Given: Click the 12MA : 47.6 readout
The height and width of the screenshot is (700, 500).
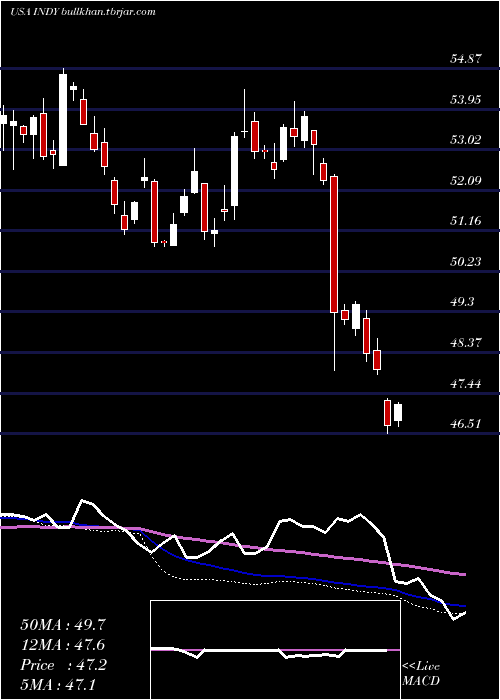Looking at the screenshot, I should 63,645.
